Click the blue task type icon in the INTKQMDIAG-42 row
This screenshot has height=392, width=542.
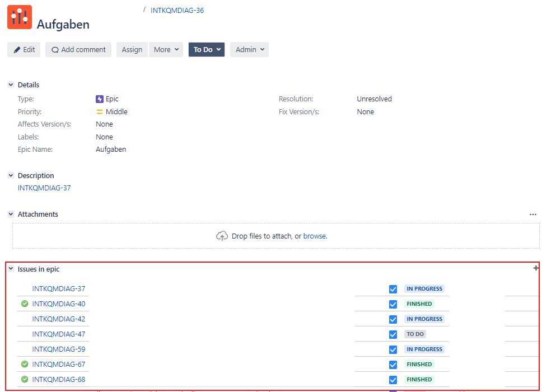(393, 319)
